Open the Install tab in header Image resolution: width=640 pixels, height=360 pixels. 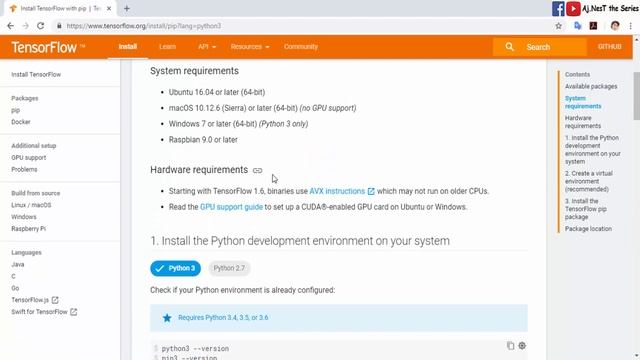[128, 47]
